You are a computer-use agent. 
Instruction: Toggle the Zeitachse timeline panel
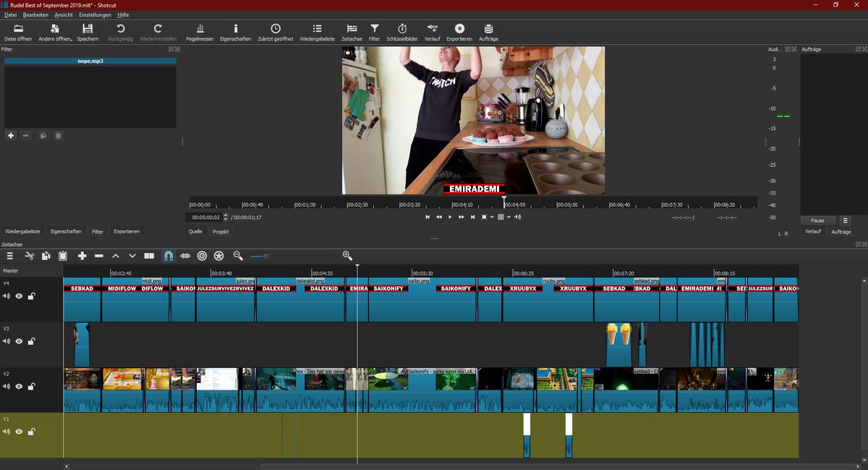click(352, 32)
